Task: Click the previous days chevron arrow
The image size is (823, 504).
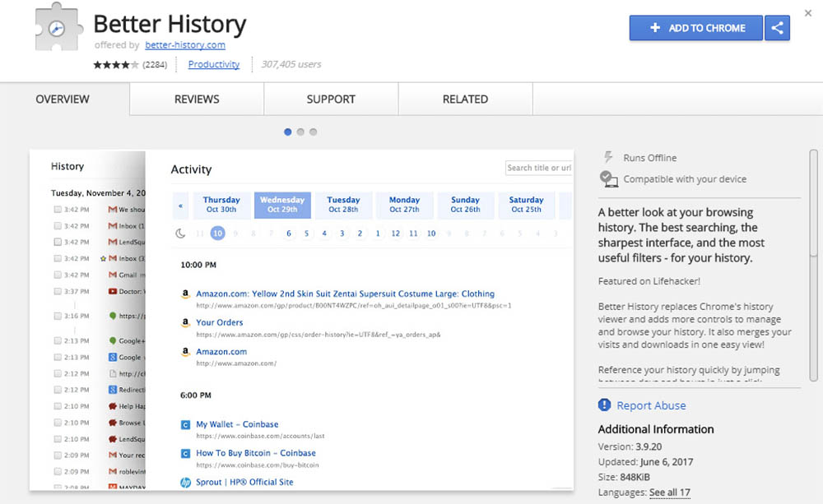Action: (x=180, y=206)
